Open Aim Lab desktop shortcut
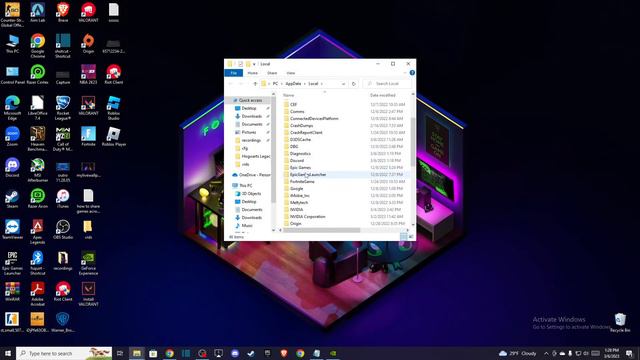640x360 pixels. pyautogui.click(x=38, y=12)
